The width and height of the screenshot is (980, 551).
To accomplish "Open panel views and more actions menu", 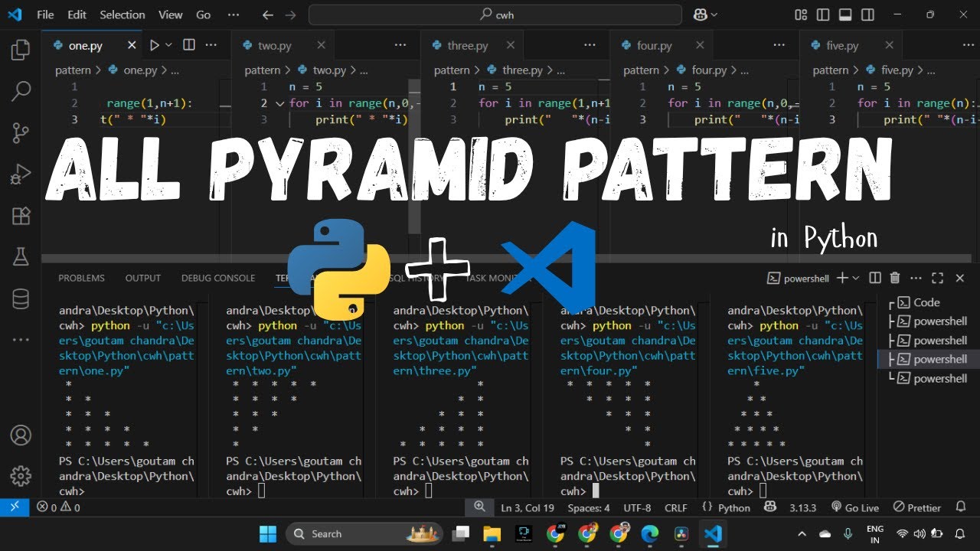I will [x=916, y=278].
